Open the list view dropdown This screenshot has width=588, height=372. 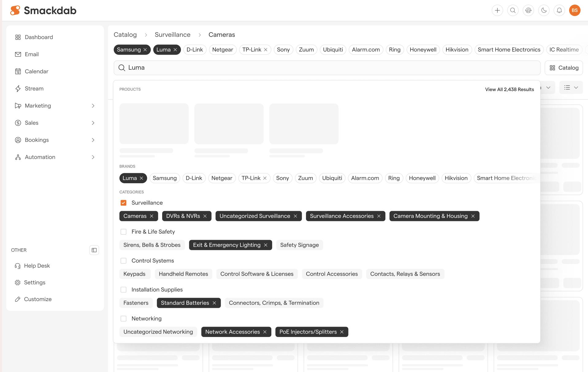(571, 88)
